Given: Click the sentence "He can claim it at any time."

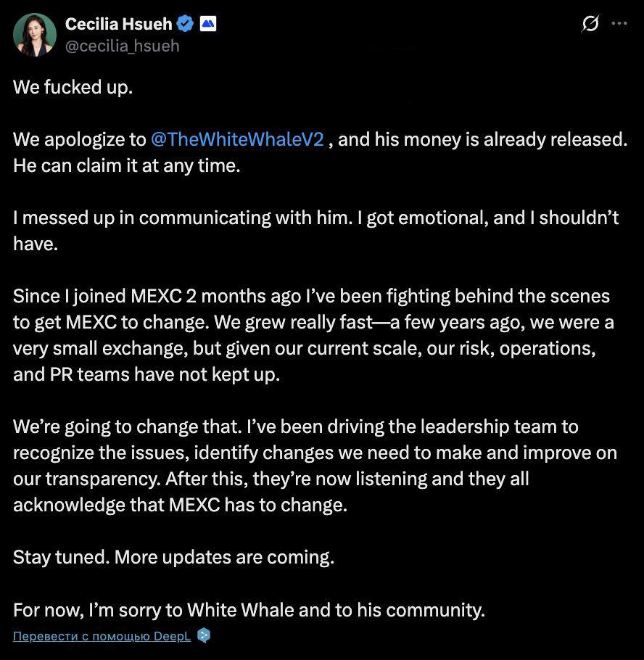Looking at the screenshot, I should 126,165.
